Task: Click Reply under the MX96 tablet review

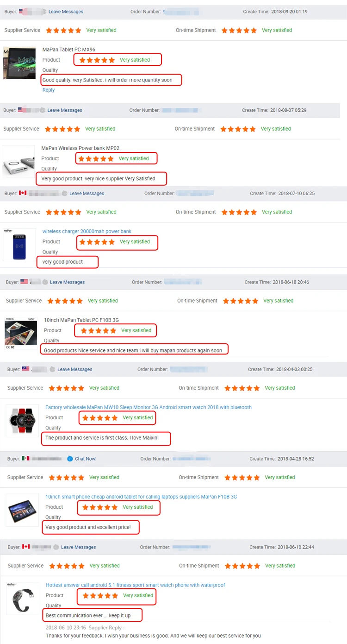Action: click(49, 90)
